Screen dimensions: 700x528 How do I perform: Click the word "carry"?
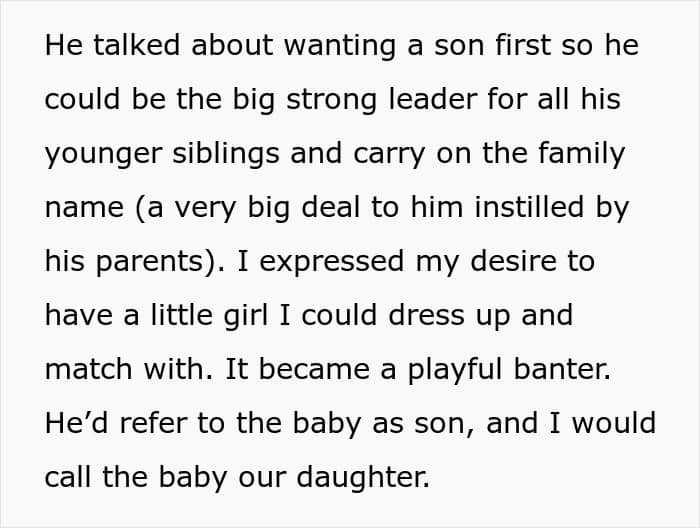389,155
